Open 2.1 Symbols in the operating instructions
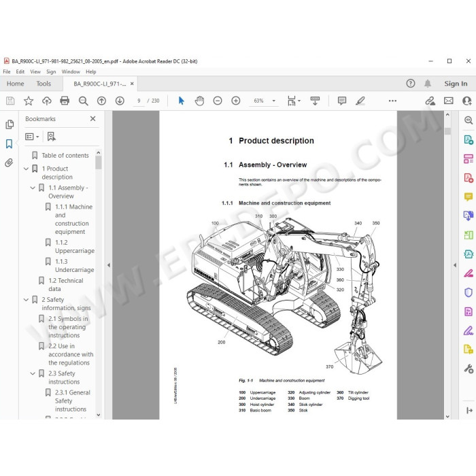This screenshot has width=476, height=476. [68, 327]
